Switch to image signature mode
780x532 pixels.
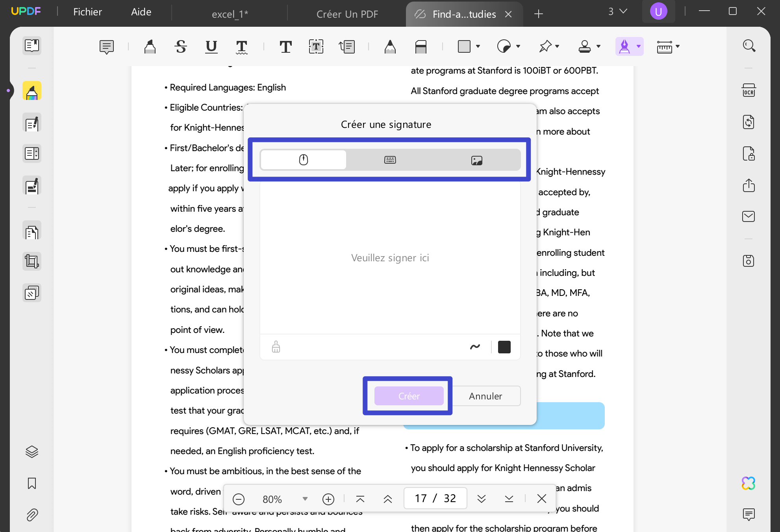pyautogui.click(x=476, y=160)
